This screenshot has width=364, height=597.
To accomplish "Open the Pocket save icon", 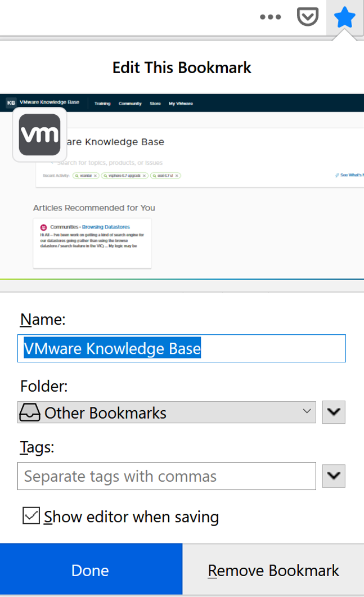I will pos(307,17).
